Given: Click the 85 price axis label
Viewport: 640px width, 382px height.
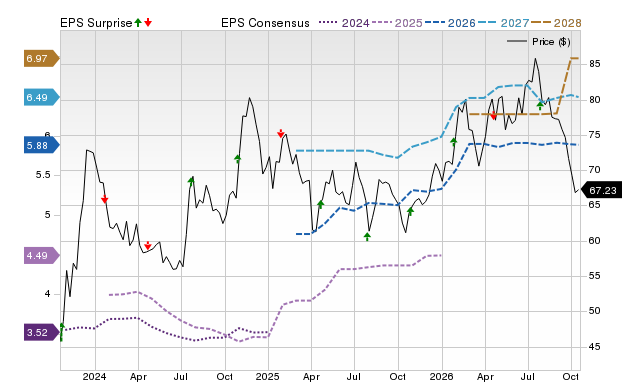Looking at the screenshot, I should 594,64.
